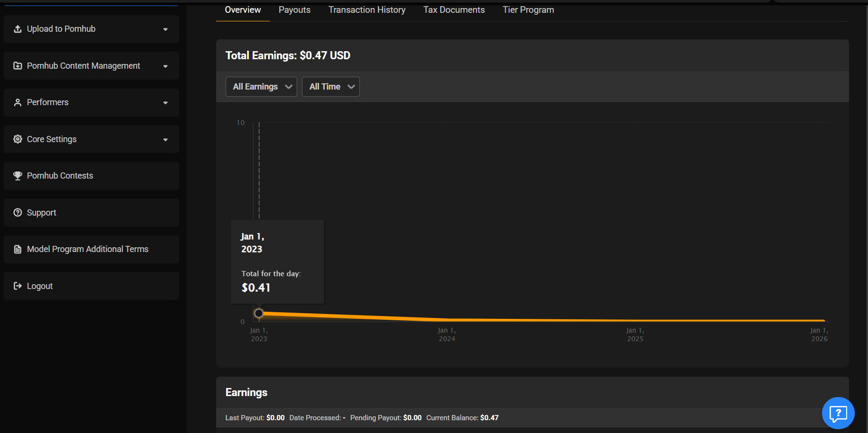
Task: Click the Core Settings gear icon
Action: click(x=18, y=139)
